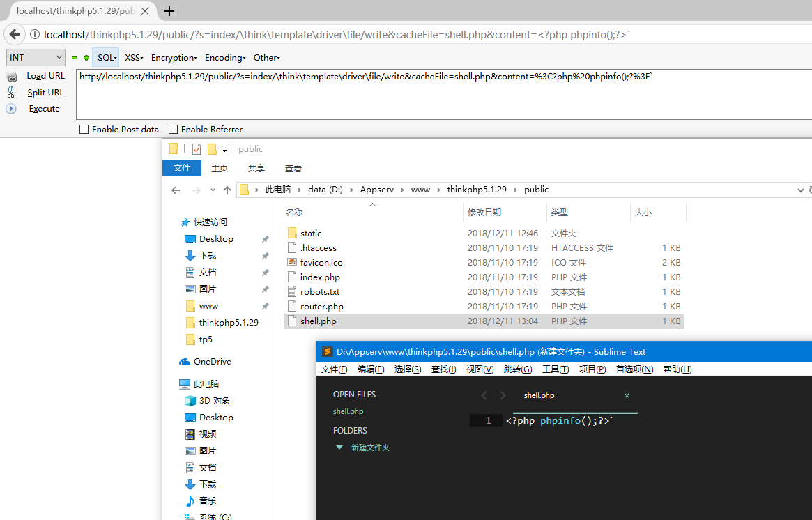Click the Load URL button

coord(45,75)
